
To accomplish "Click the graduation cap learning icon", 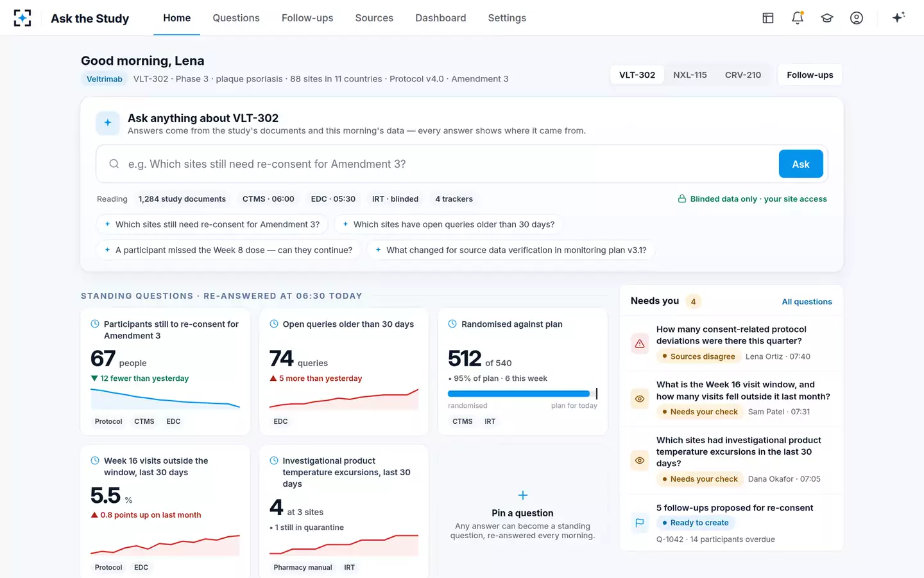I will 827,18.
